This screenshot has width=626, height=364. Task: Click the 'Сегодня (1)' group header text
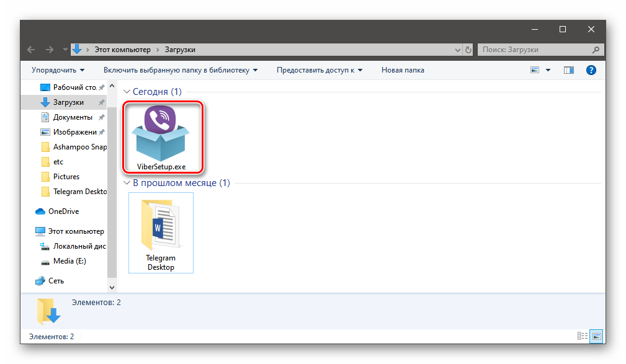157,92
